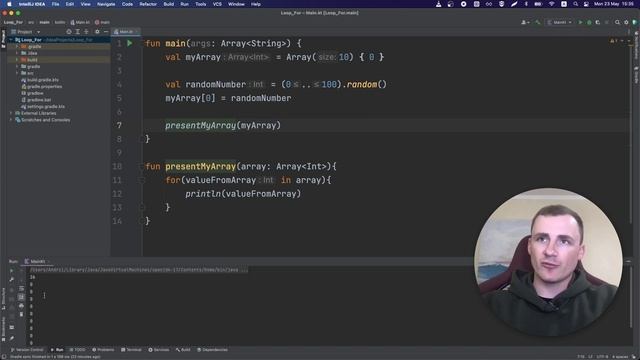Print console output icon in Run panel
Viewport: 640px width, 360px height.
(x=21, y=306)
